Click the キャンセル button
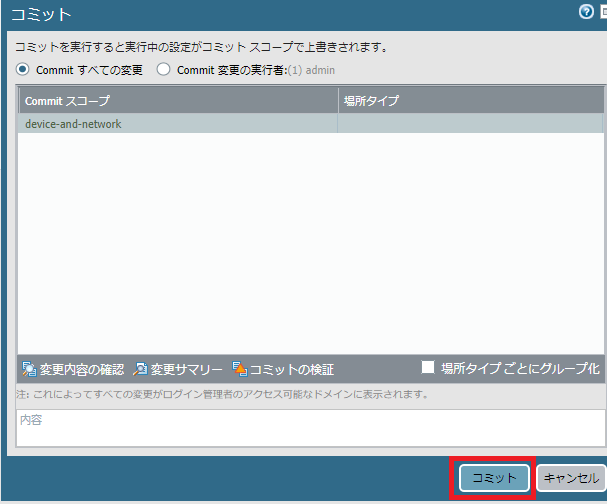 click(571, 478)
